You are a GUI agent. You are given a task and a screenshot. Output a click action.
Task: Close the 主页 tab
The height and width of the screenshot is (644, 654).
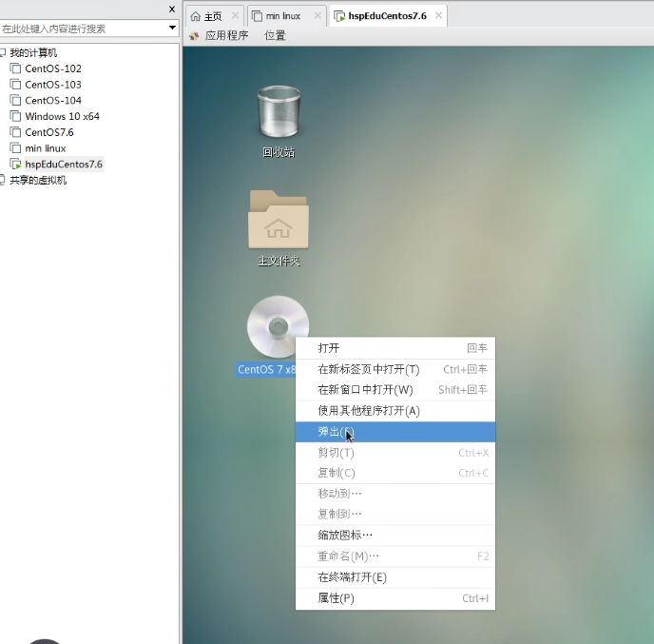[x=235, y=15]
